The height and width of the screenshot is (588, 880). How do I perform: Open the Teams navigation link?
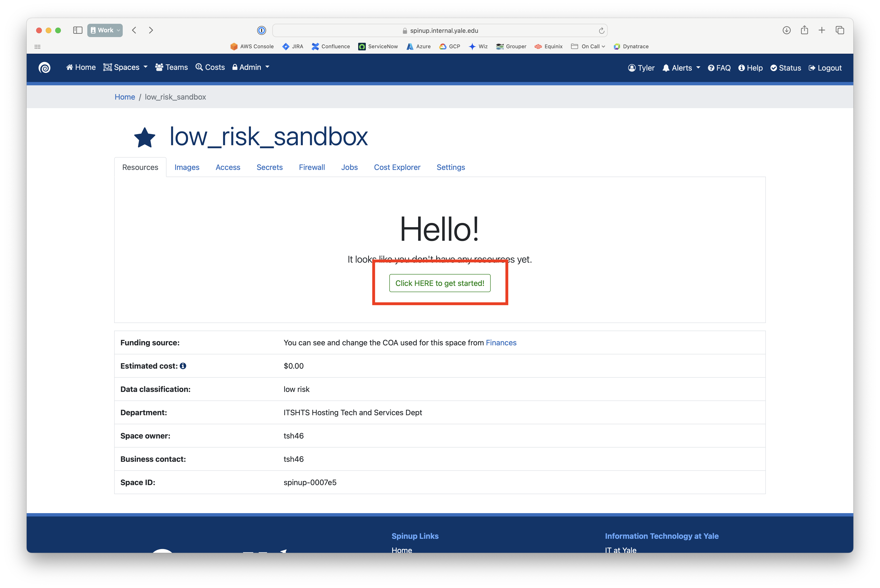pos(171,67)
